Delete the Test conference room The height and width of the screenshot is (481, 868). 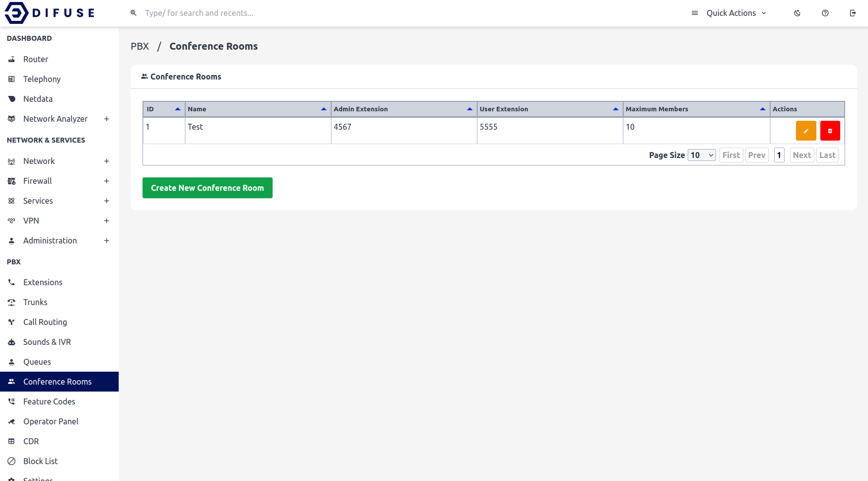(x=830, y=131)
